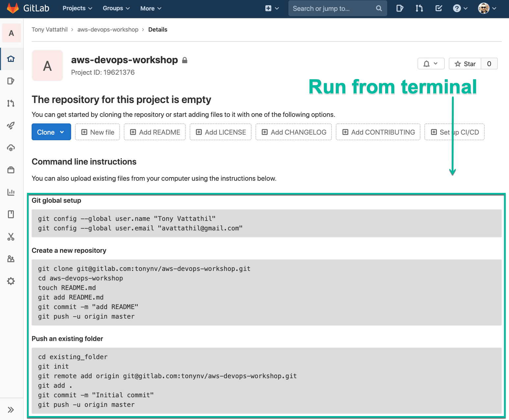Click the git push -u origin master line under Create a new repository
The image size is (509, 420).
coord(86,316)
